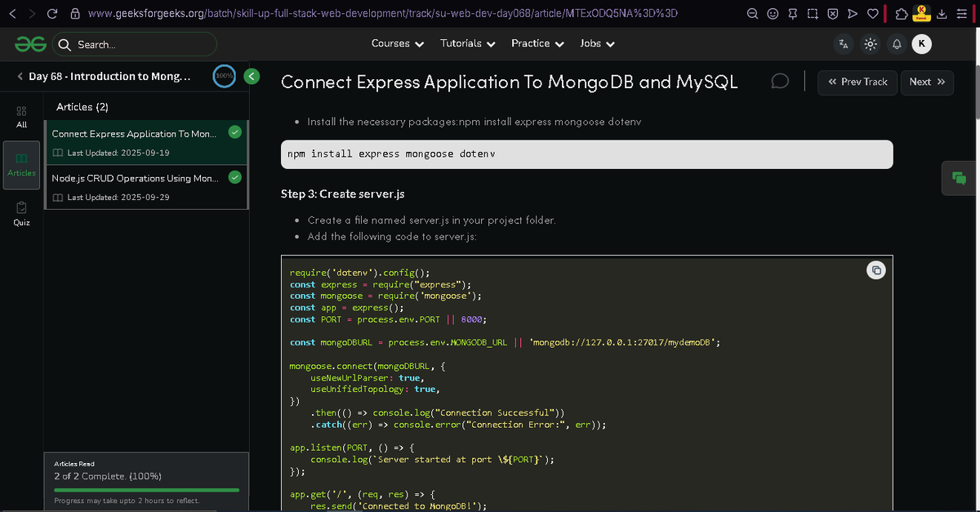Click the back chevron beside Day 68 title
This screenshot has height=512, width=980.
pyautogui.click(x=20, y=77)
